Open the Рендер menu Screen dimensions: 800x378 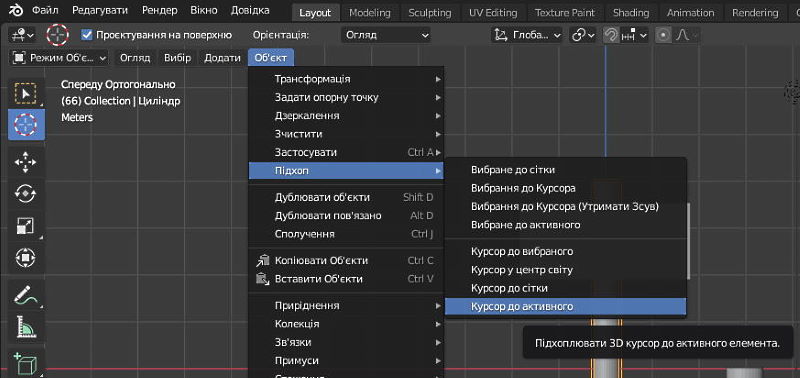pyautogui.click(x=160, y=11)
